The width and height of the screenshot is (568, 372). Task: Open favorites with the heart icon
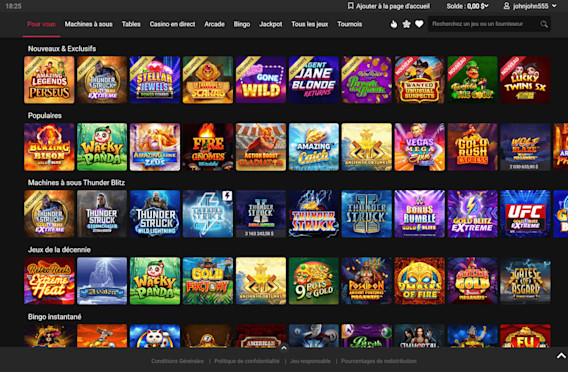coord(419,24)
